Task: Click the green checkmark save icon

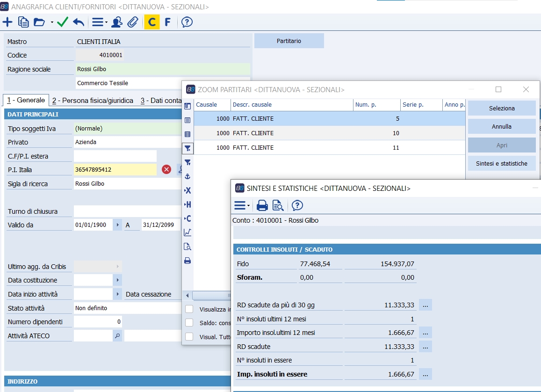Action: [x=63, y=22]
